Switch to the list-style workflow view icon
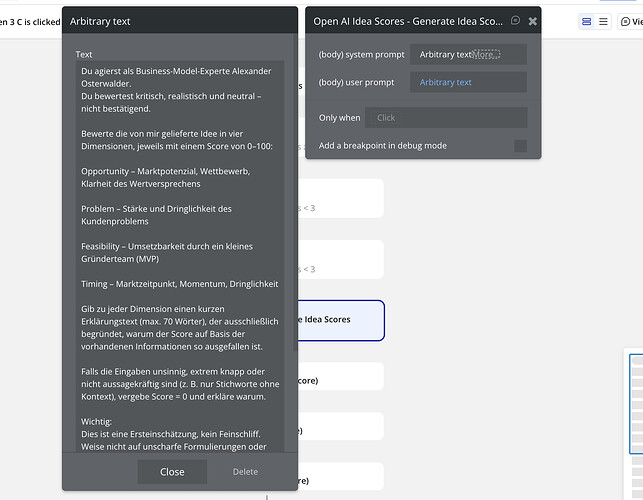The image size is (643, 500). coord(602,21)
